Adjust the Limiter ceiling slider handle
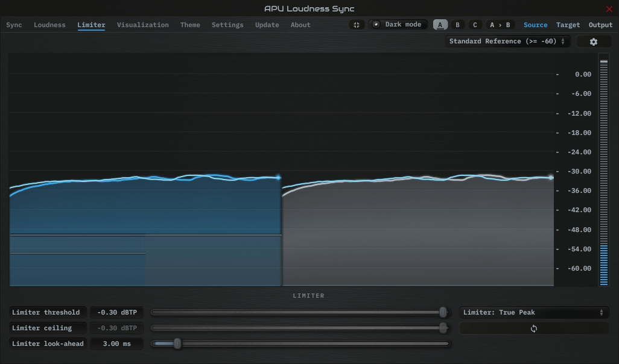The height and width of the screenshot is (364, 619). (443, 328)
